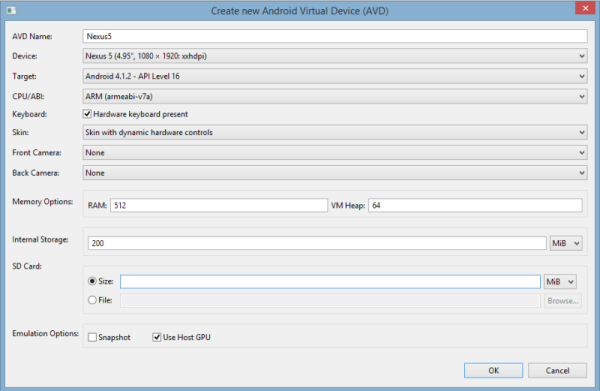600x391 pixels.
Task: Focus the AVD Name text field
Action: click(335, 36)
